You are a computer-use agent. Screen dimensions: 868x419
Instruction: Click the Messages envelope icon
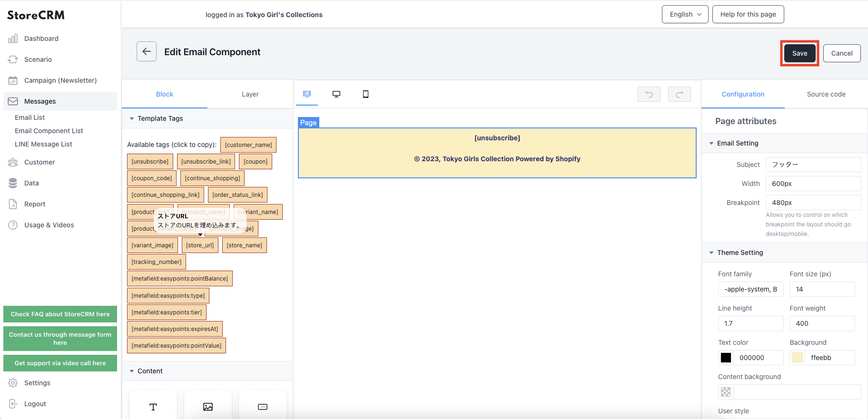point(13,101)
